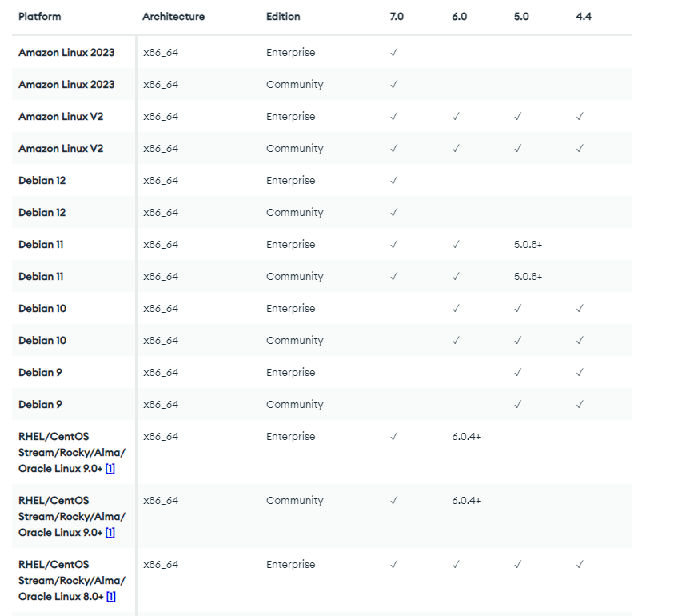The width and height of the screenshot is (674, 616).
Task: Click the 5.0 checkmark in RHEL 8.0+ Enterprise row
Action: (518, 565)
